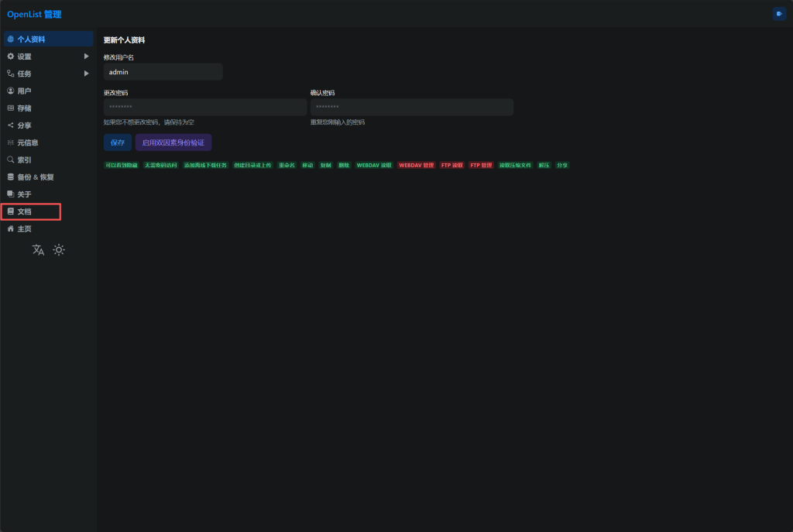Open 用户 (Users) in the sidebar
Screen dimensions: 793x532
point(25,91)
